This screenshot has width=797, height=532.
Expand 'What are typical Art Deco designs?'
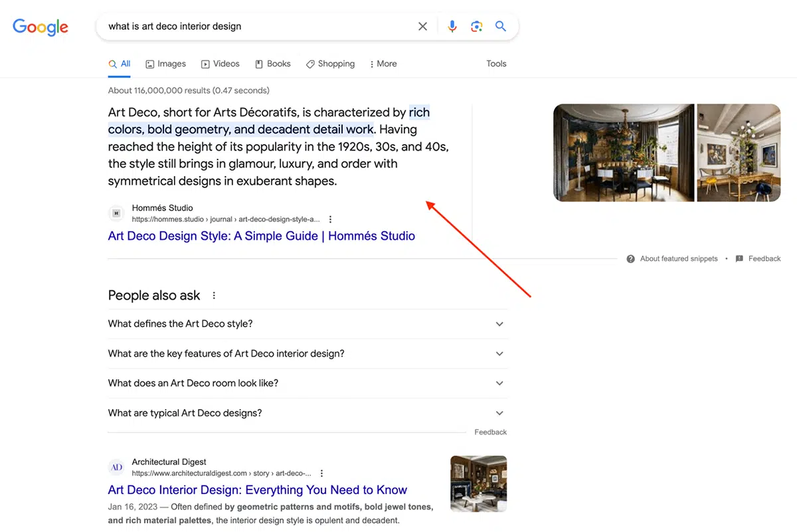tap(308, 413)
